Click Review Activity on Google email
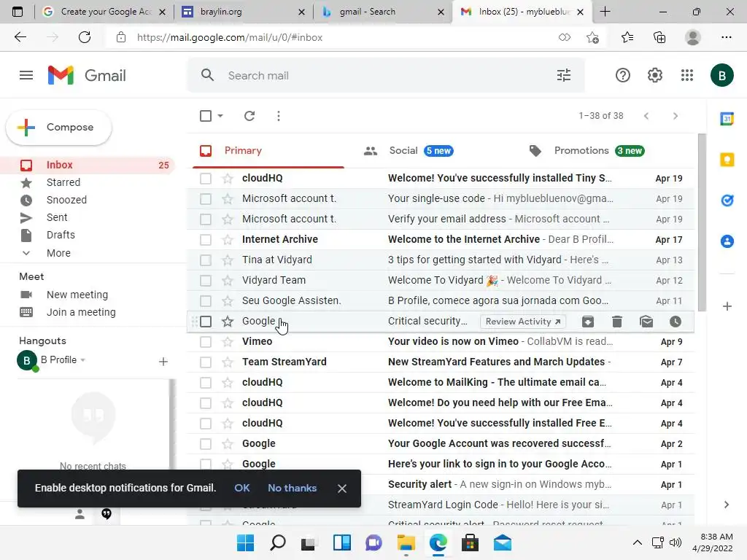Screen dimensions: 747x560 [x=522, y=322]
